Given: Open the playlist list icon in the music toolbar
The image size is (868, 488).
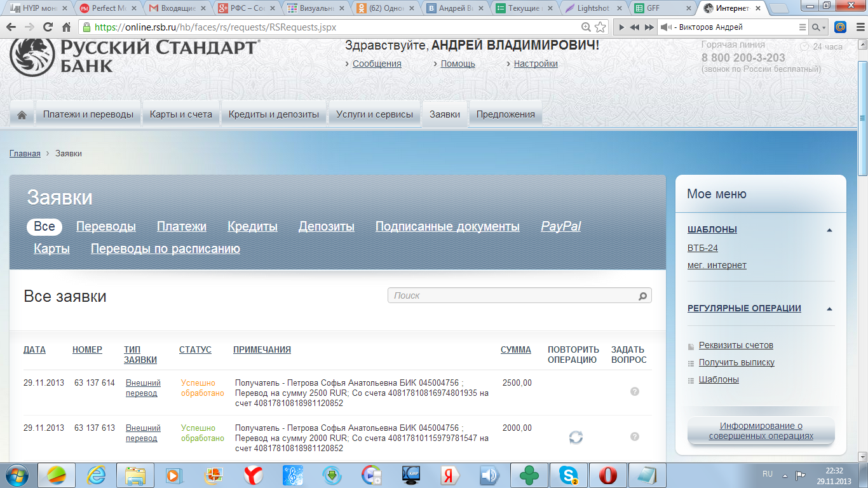Looking at the screenshot, I should point(803,27).
